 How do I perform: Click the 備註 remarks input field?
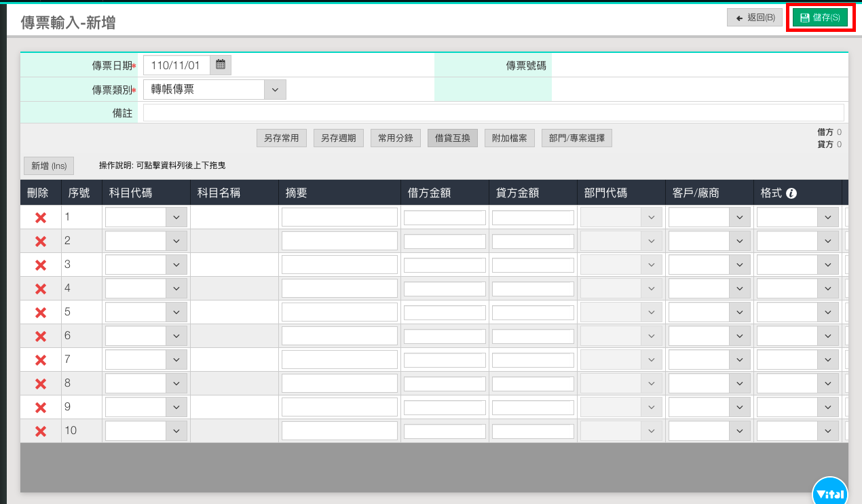(x=493, y=113)
